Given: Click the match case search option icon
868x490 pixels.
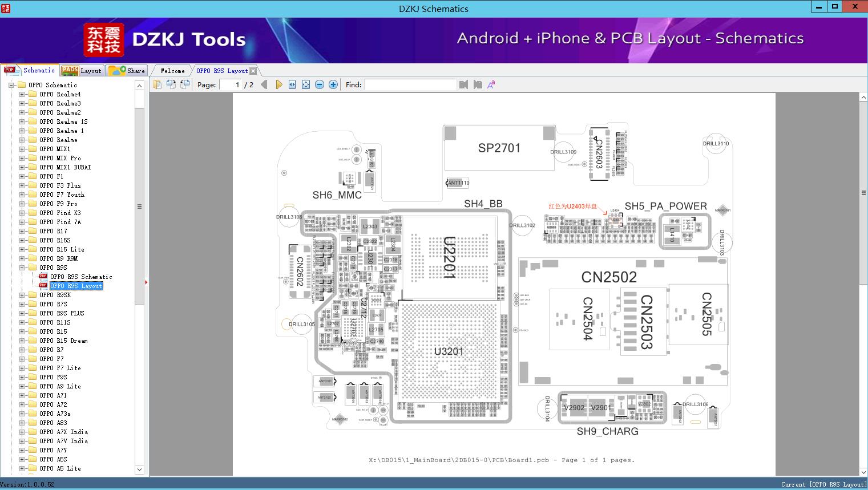Looking at the screenshot, I should tap(491, 84).
